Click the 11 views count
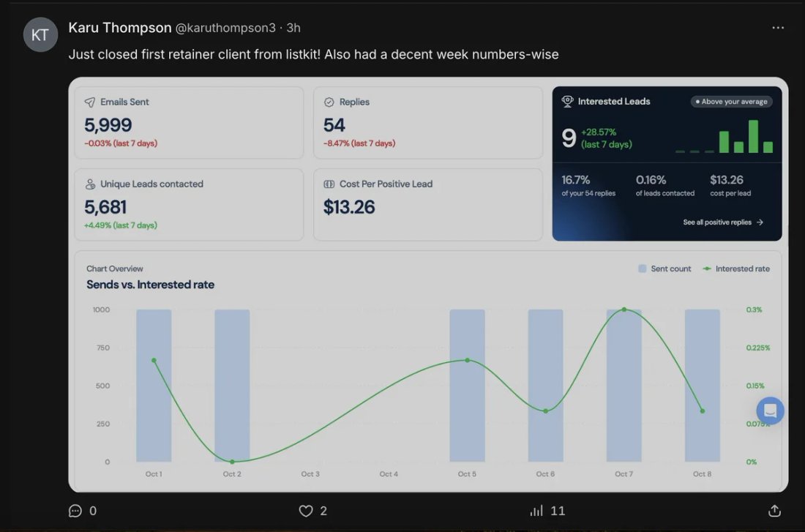 (558, 511)
